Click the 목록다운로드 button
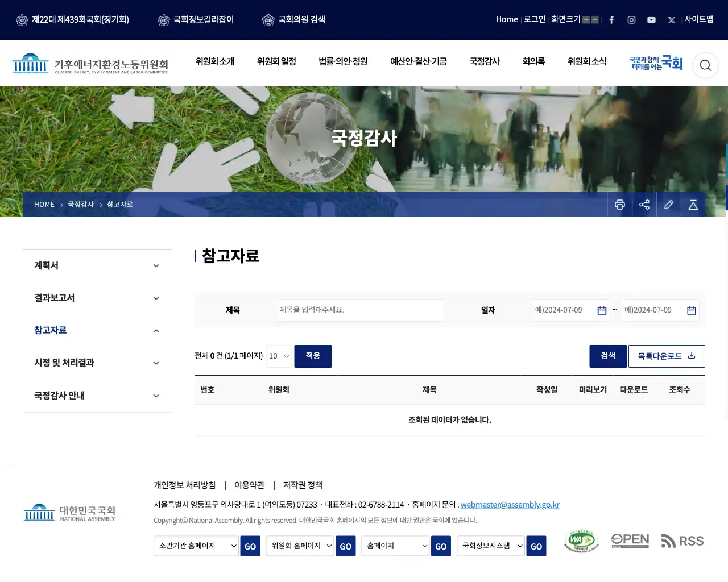The height and width of the screenshot is (582, 728). pyautogui.click(x=667, y=356)
